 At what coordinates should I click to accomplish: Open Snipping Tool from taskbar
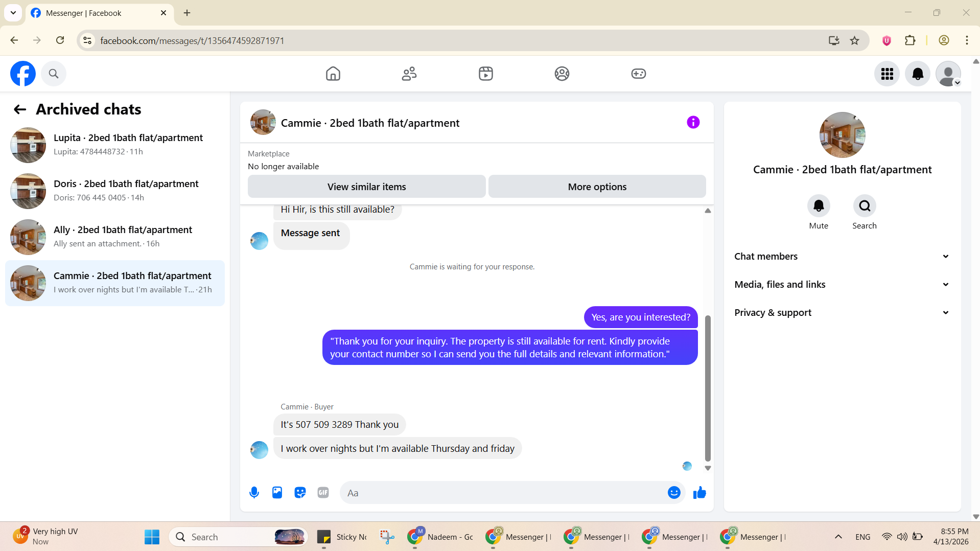(x=387, y=537)
